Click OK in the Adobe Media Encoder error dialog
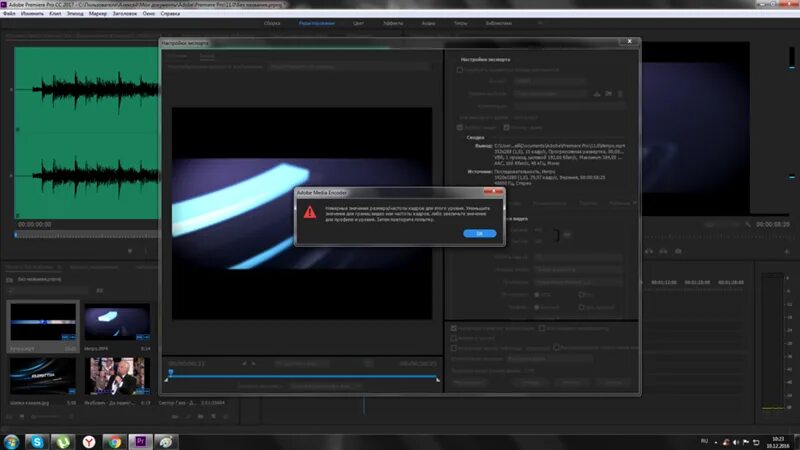The image size is (800, 450). [x=480, y=233]
